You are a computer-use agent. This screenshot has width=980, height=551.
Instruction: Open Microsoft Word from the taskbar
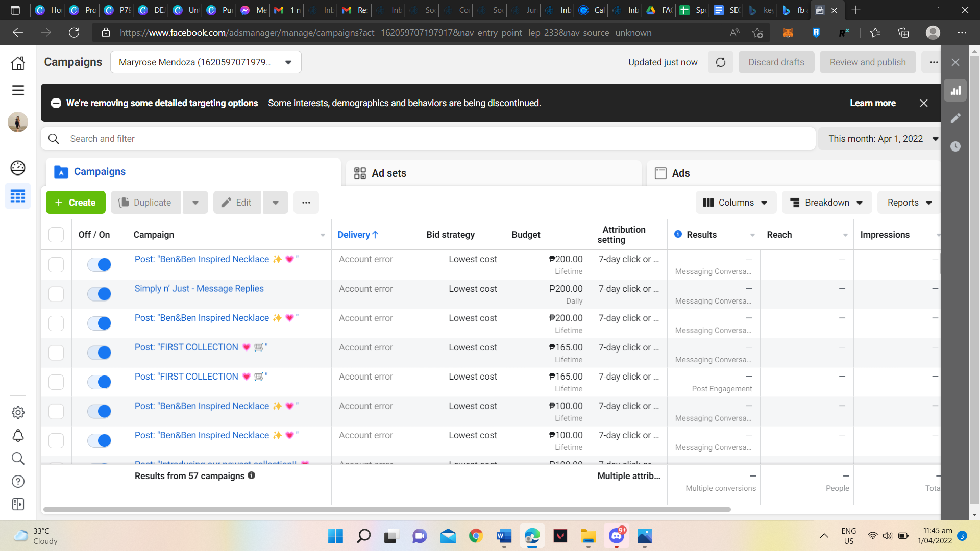[504, 536]
